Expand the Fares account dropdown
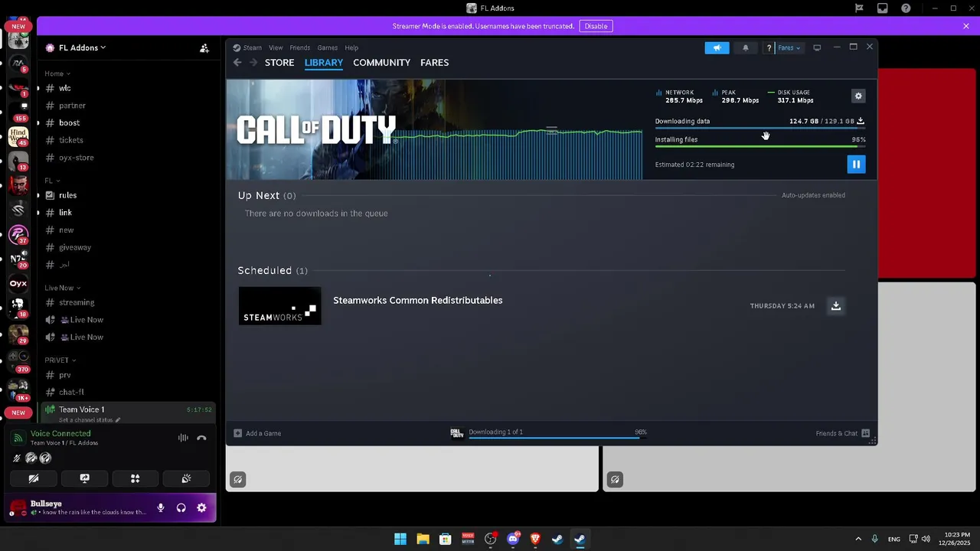The width and height of the screenshot is (980, 551). click(789, 47)
